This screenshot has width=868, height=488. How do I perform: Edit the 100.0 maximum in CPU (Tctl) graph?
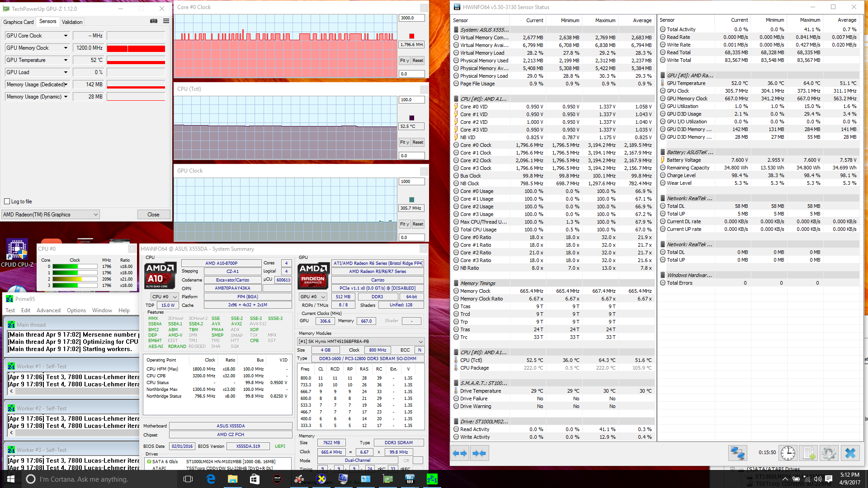412,100
